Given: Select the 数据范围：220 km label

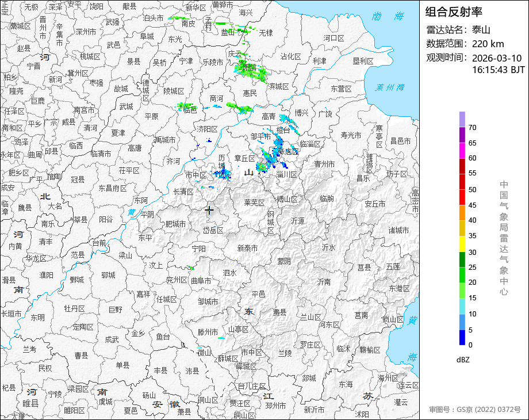Looking at the screenshot, I should (x=465, y=44).
